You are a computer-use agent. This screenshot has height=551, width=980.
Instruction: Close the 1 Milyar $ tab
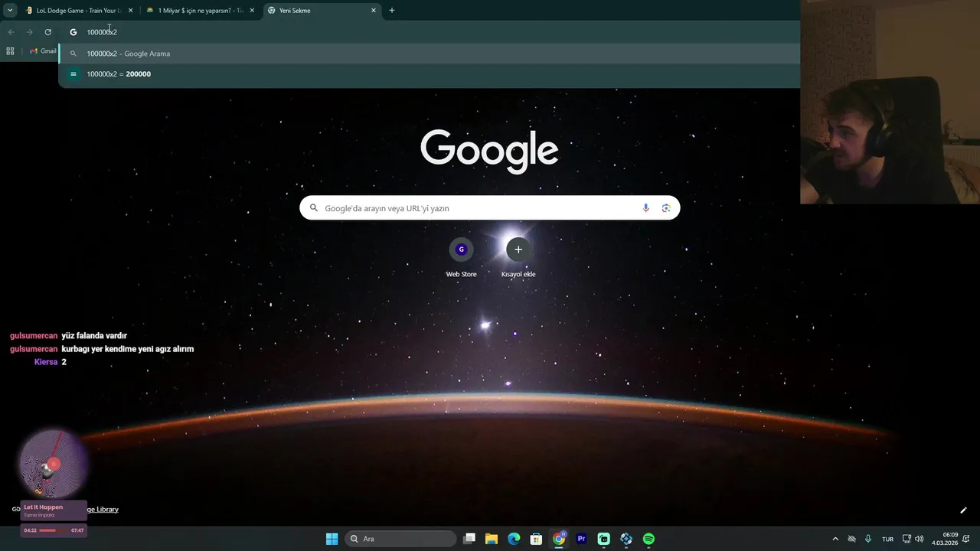tap(252, 11)
